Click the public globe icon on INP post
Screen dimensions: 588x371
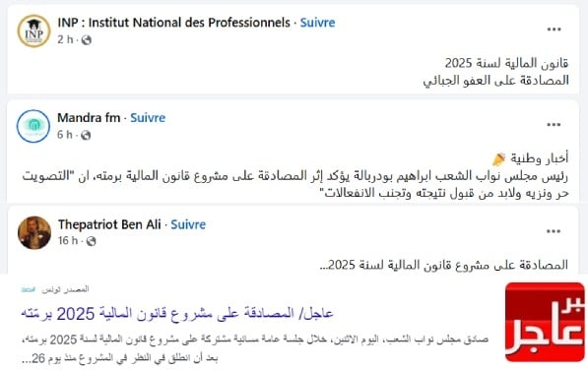pyautogui.click(x=87, y=39)
